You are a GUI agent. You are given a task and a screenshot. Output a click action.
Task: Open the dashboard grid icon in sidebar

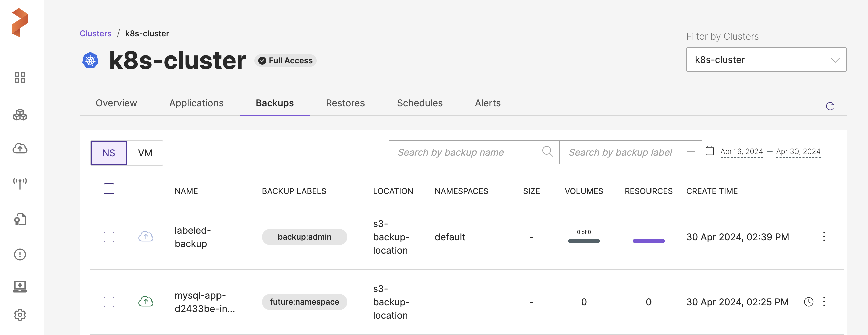pyautogui.click(x=20, y=78)
